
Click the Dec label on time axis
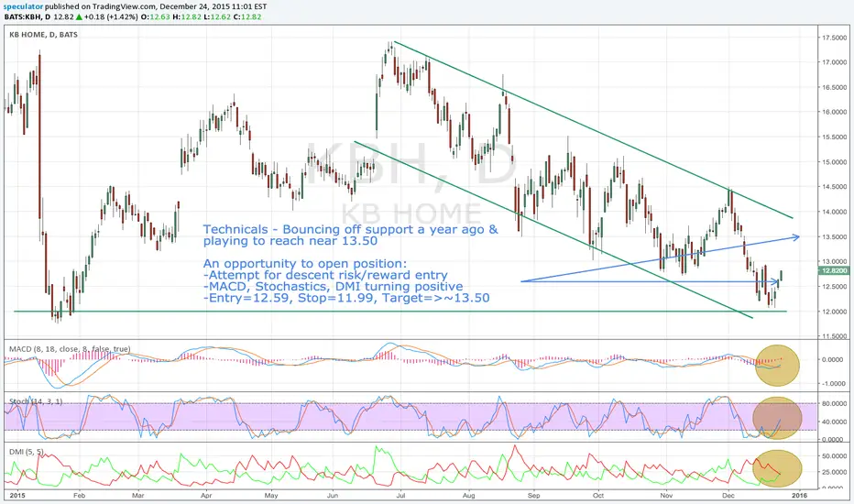728,496
